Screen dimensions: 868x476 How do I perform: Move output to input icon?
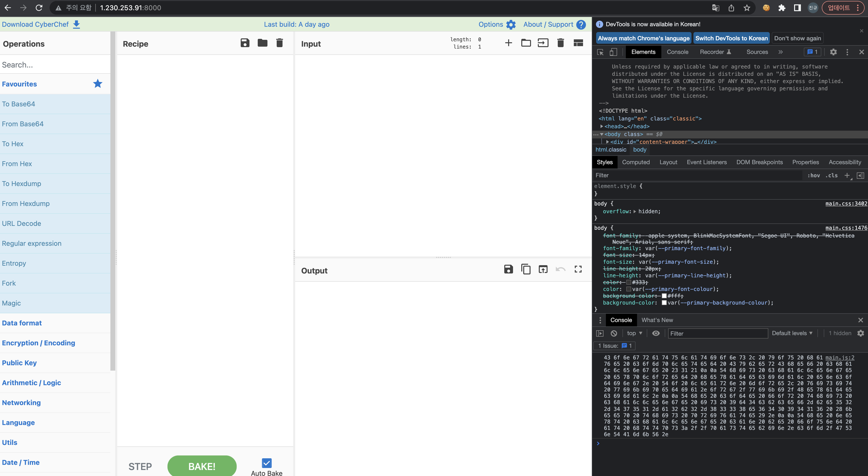point(543,269)
